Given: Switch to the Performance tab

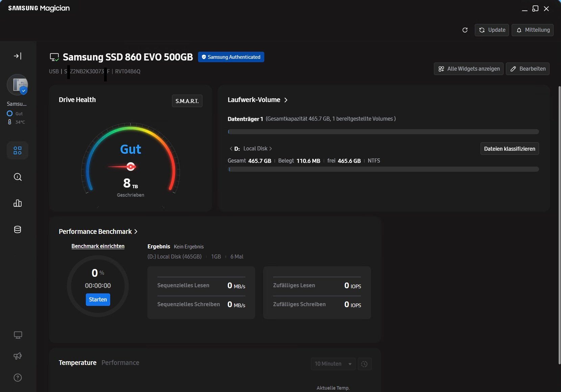Looking at the screenshot, I should [120, 363].
